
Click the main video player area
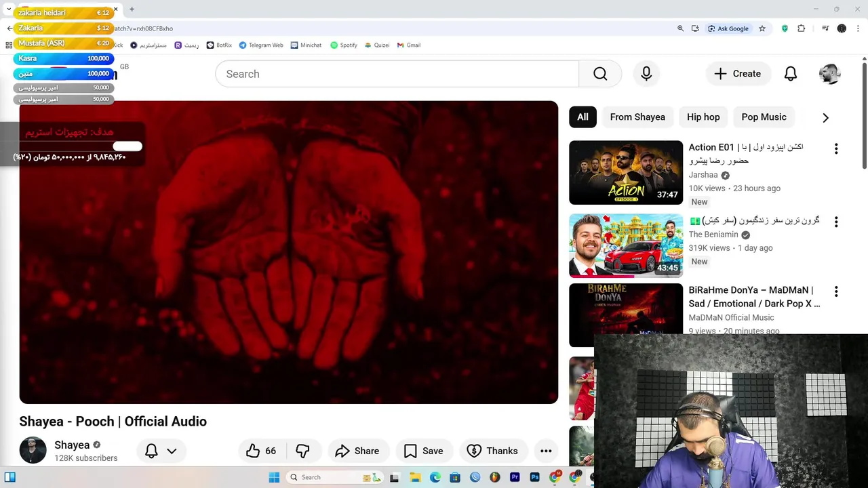(x=289, y=252)
